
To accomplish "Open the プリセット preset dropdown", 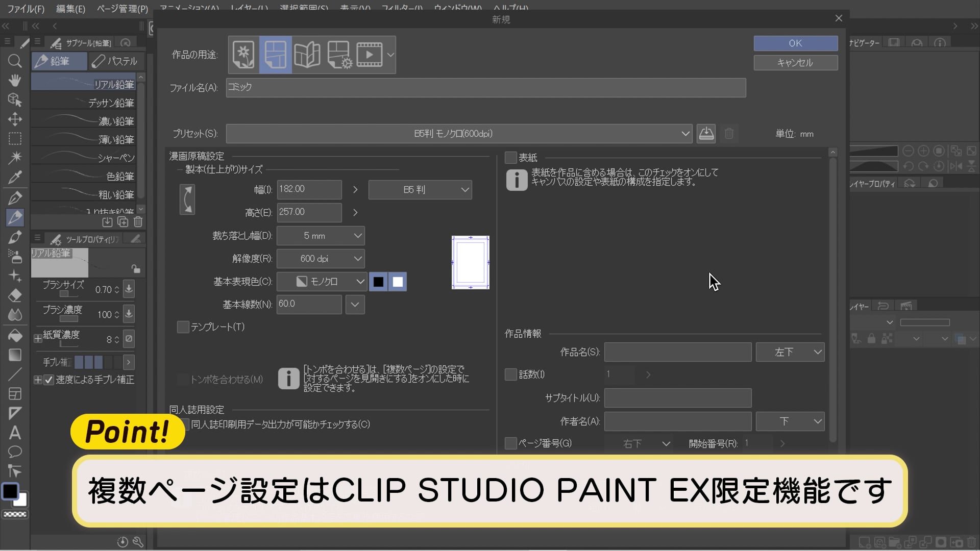I will (459, 134).
